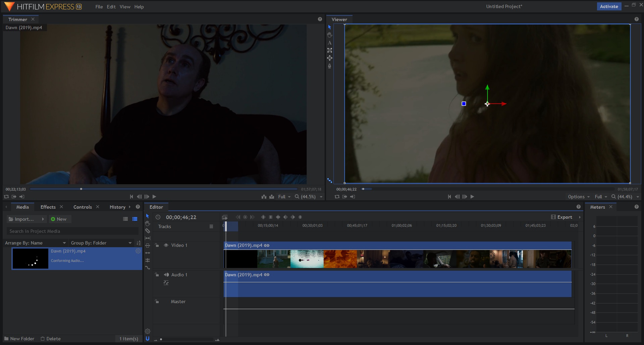Toggle Audio 1 waveform display
Viewport: 644px width, 345px height.
click(x=166, y=283)
